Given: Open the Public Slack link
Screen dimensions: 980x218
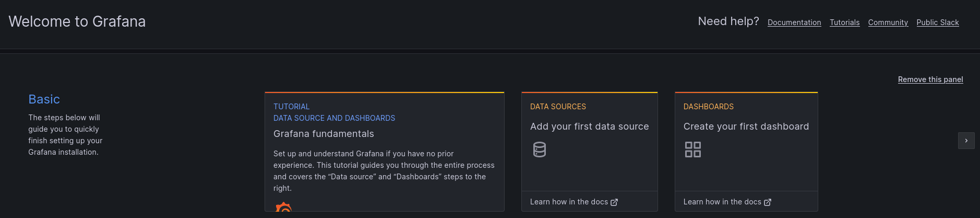Looking at the screenshot, I should click(x=937, y=22).
